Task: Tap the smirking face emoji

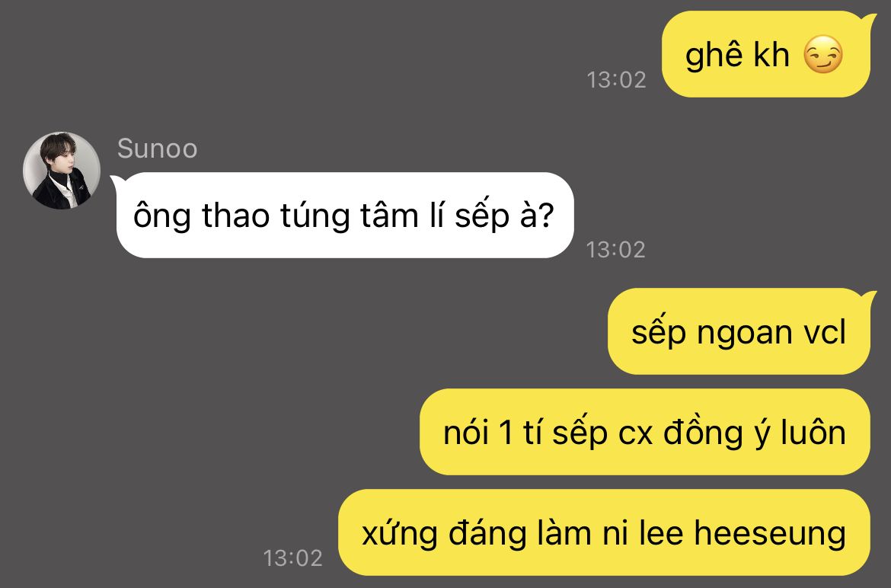Action: point(823,55)
